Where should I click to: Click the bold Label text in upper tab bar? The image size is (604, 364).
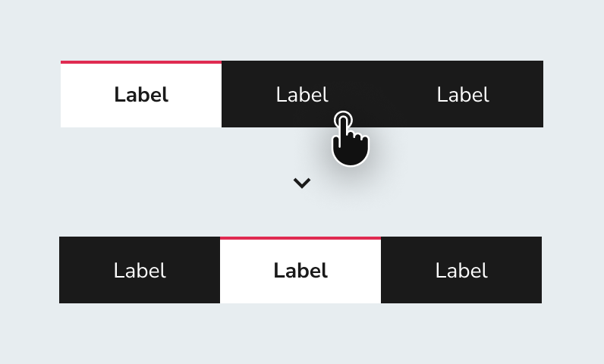point(141,95)
